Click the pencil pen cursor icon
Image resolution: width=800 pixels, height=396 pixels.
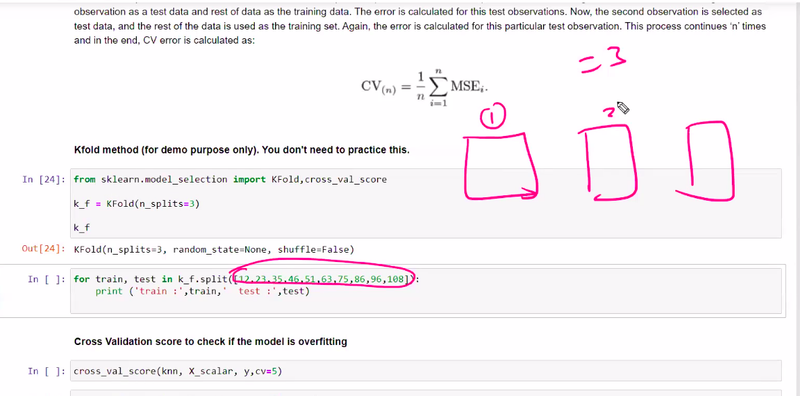tap(623, 108)
